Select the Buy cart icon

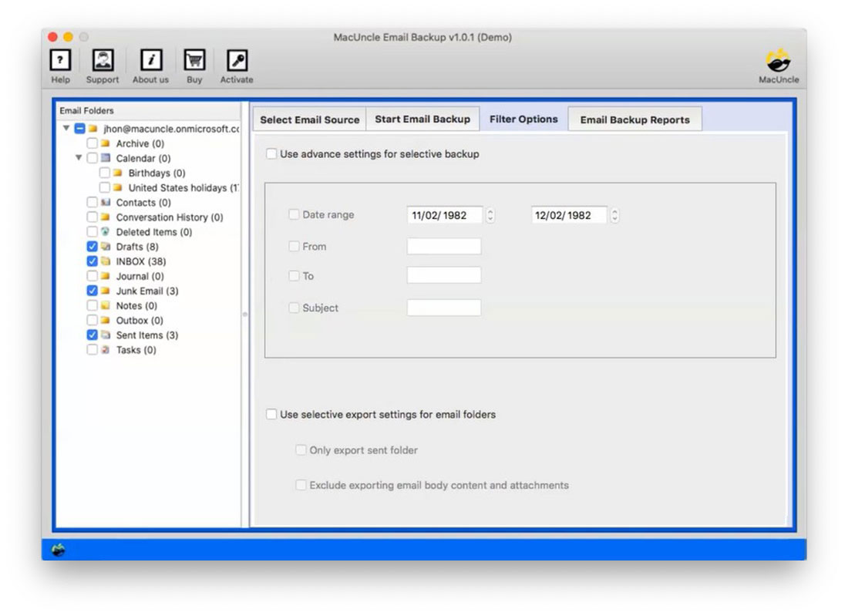point(194,60)
